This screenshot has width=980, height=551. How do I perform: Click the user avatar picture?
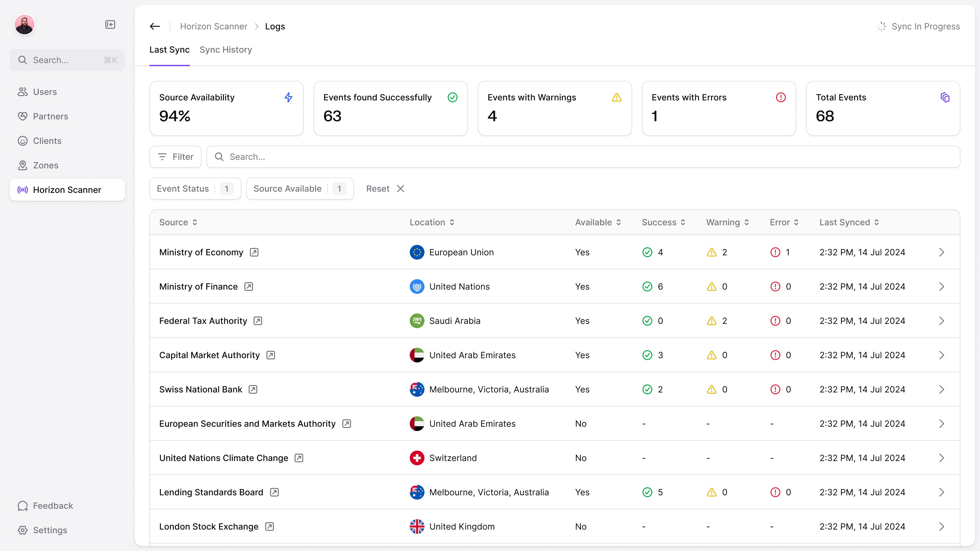pos(24,25)
